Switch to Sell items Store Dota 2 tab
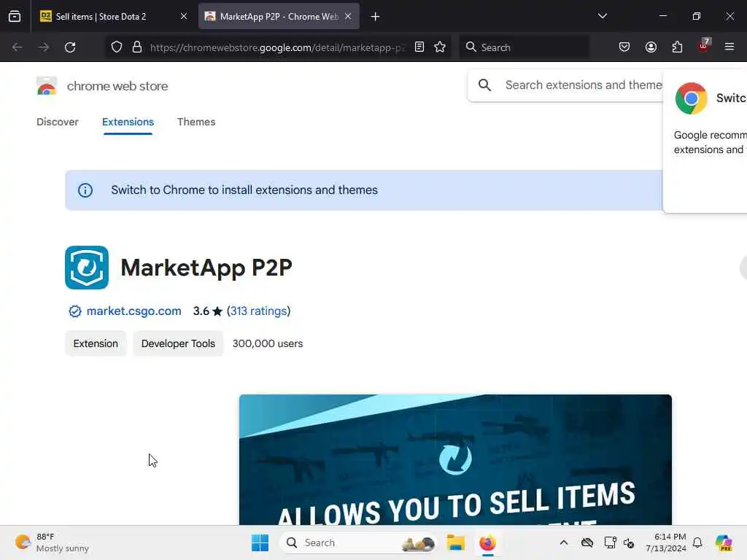This screenshot has height=560, width=747. [113, 17]
